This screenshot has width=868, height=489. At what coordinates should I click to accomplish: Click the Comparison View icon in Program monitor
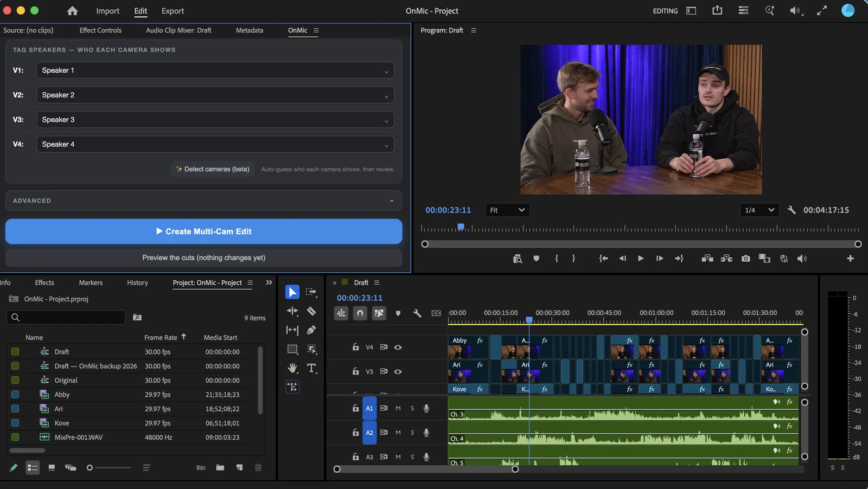tap(764, 259)
